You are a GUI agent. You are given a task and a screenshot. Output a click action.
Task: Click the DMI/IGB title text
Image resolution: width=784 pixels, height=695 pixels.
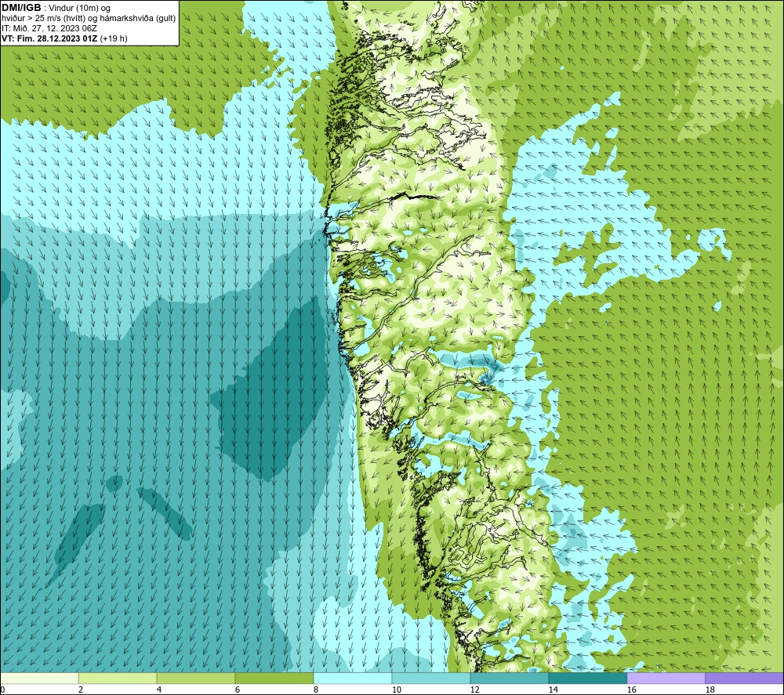tap(21, 8)
